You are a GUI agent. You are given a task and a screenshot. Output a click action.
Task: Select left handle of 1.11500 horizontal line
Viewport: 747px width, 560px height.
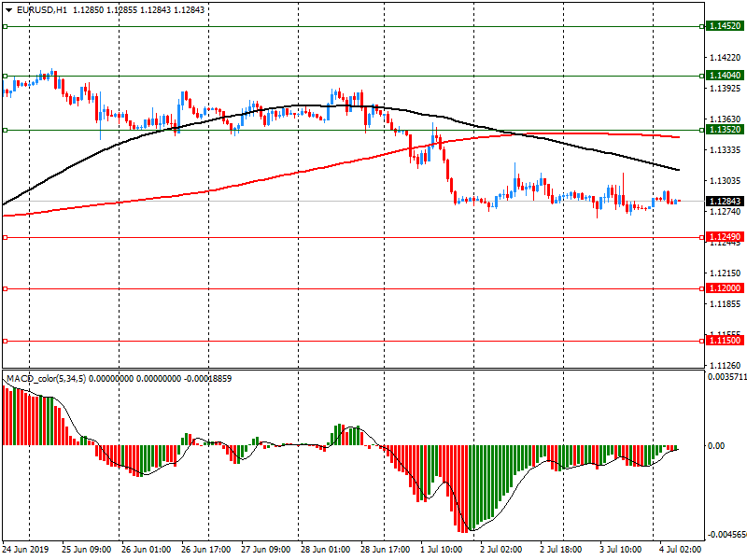pos(6,341)
